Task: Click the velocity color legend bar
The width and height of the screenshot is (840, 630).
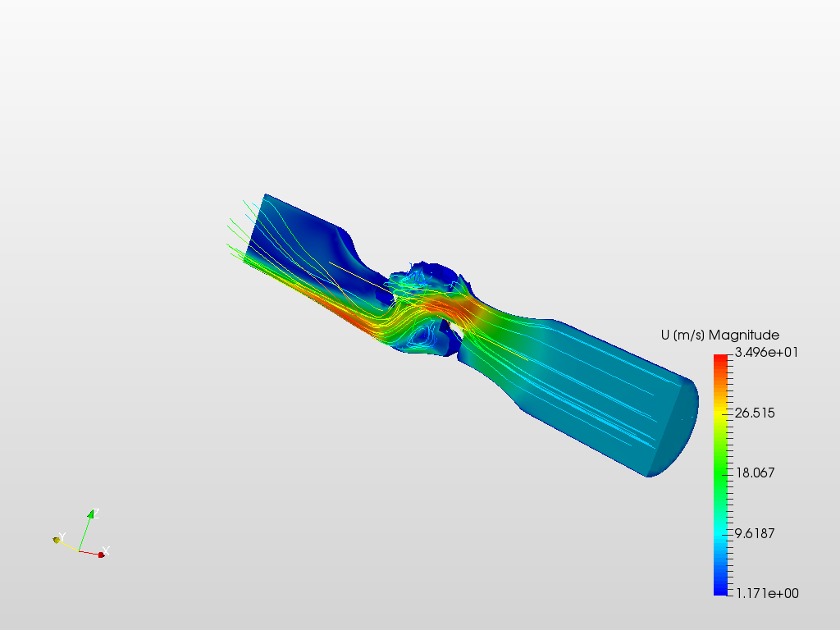Action: click(720, 475)
